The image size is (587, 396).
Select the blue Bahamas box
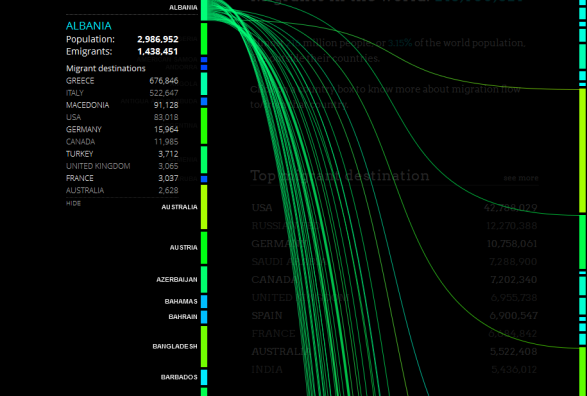tap(204, 301)
